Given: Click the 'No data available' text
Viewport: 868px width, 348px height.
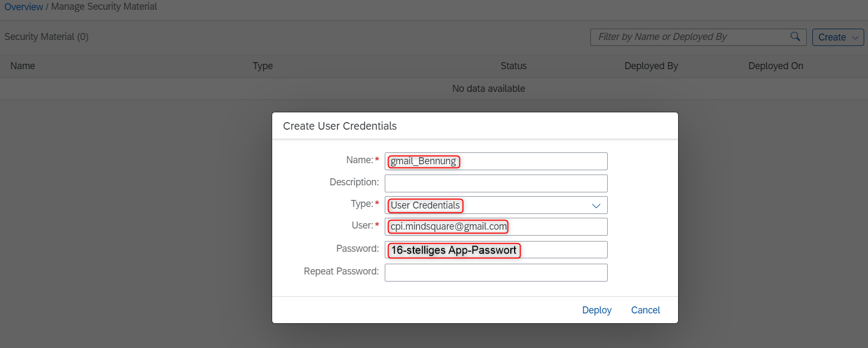Looking at the screenshot, I should [x=489, y=89].
